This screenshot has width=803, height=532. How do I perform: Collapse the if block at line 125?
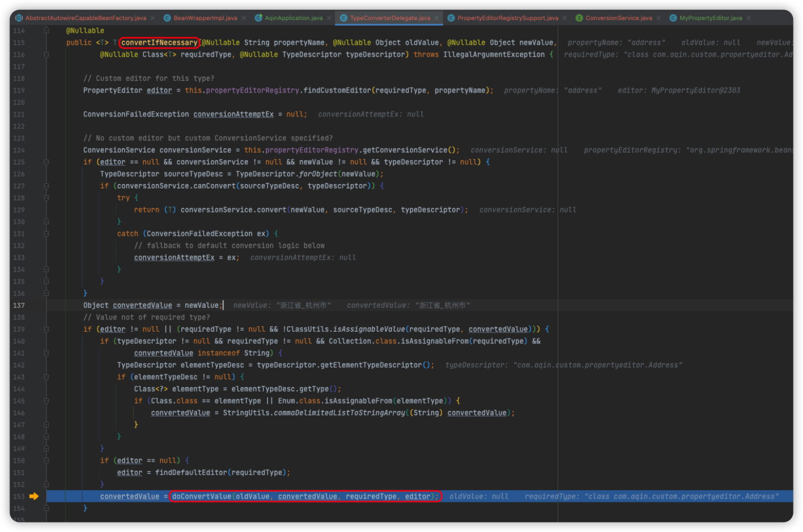click(46, 162)
